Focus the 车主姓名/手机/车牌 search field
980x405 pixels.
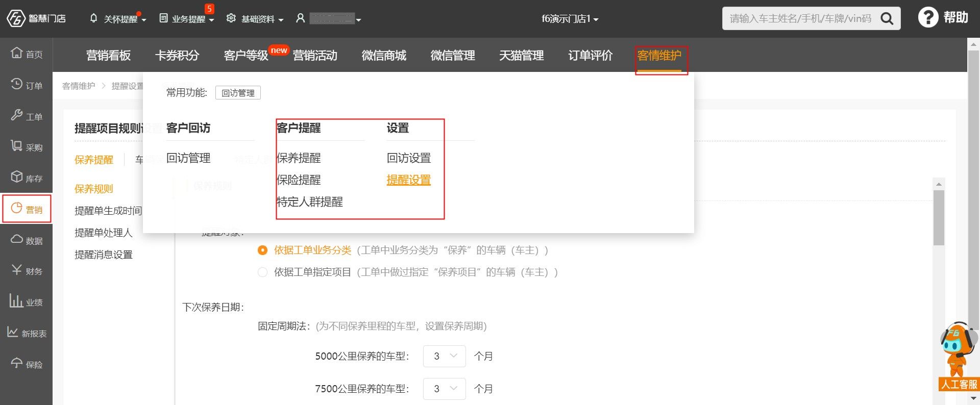point(800,19)
